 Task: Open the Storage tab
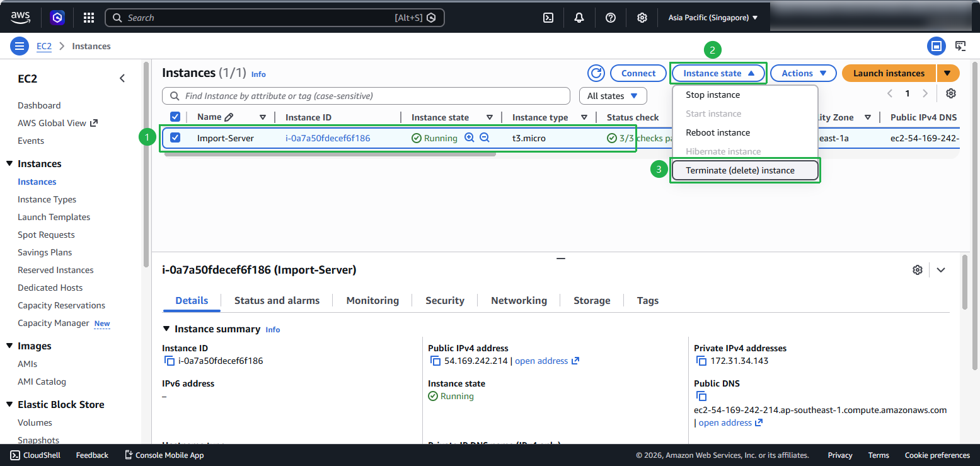[592, 301]
